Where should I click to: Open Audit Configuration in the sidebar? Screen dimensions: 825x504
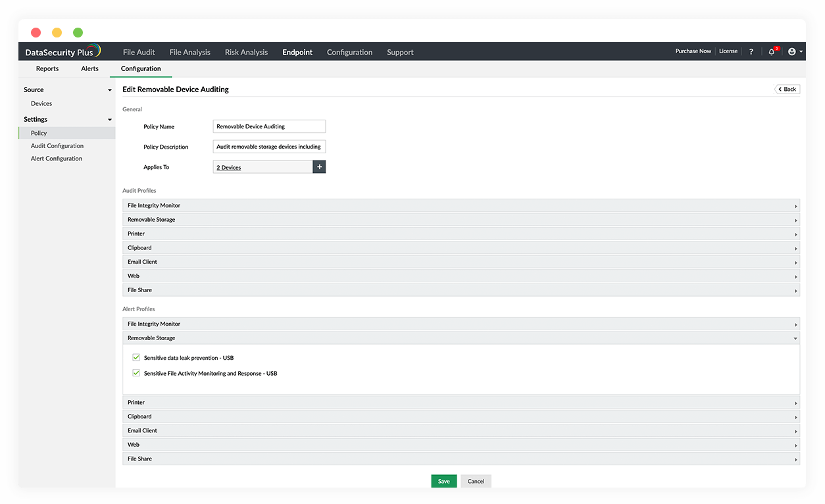tap(57, 146)
